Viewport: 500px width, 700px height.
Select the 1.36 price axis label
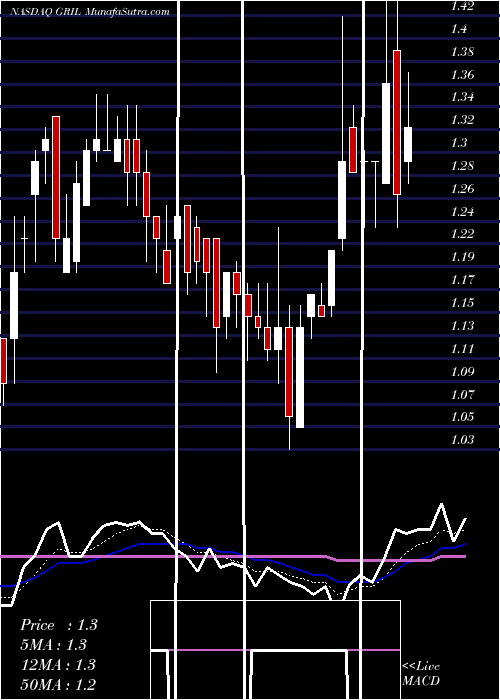click(462, 74)
